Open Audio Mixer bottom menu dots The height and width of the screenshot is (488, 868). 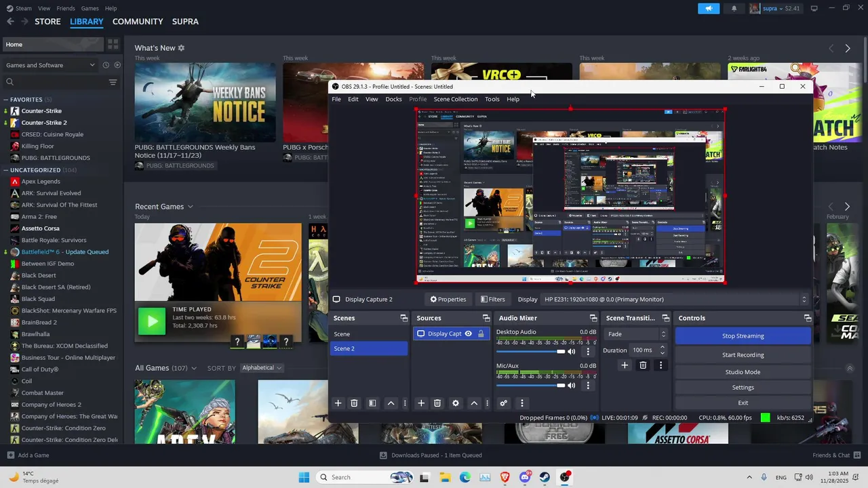coord(521,403)
